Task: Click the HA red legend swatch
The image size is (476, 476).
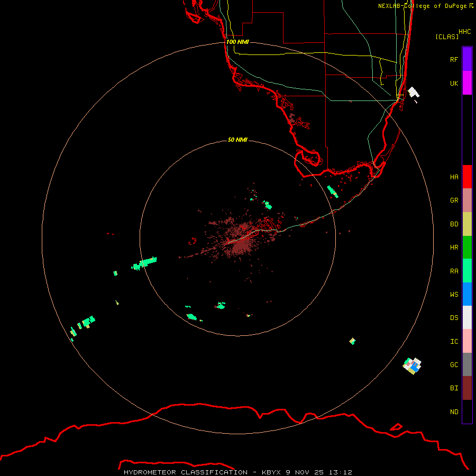Action: click(467, 177)
